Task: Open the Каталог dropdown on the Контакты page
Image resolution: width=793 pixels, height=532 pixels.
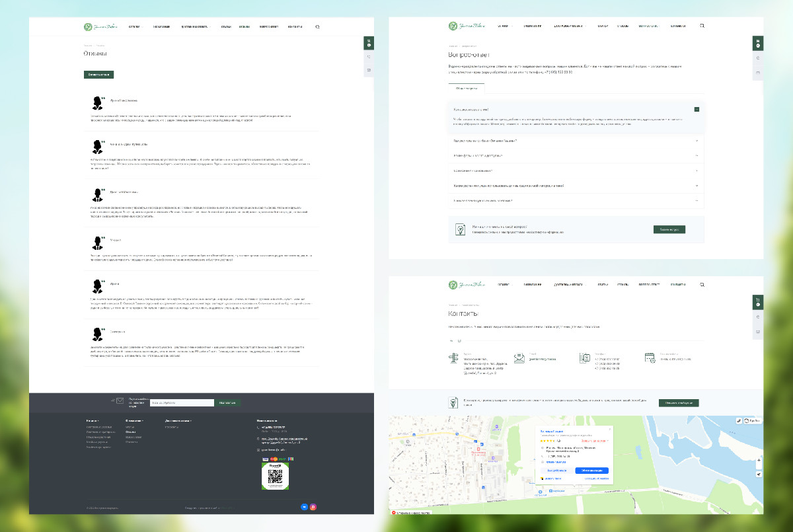Action: (504, 285)
